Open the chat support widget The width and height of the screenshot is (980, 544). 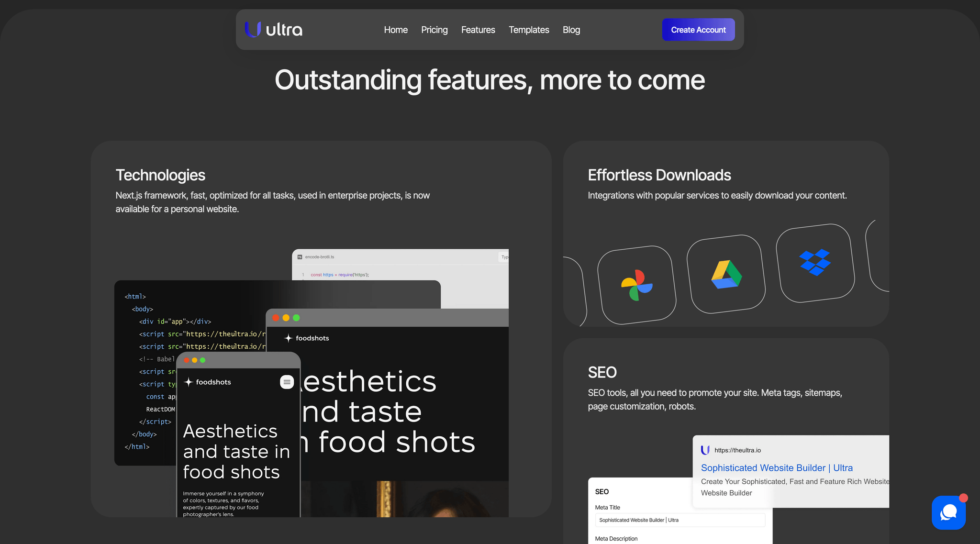[948, 512]
